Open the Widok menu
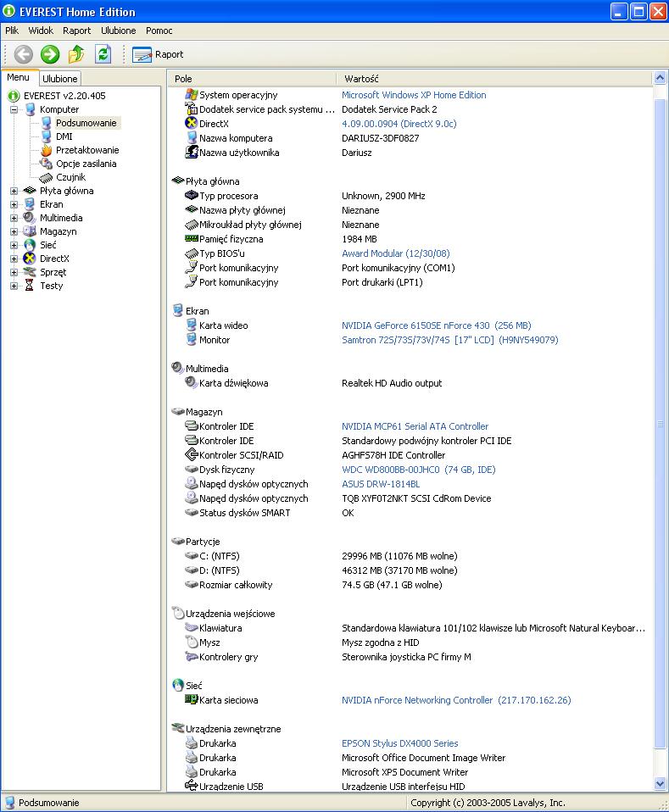The width and height of the screenshot is (669, 812). point(41,31)
